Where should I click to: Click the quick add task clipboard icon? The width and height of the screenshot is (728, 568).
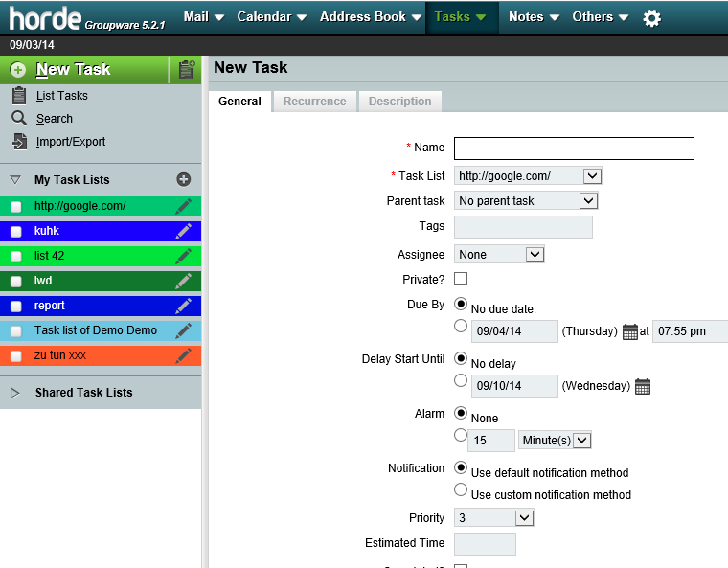(x=186, y=69)
